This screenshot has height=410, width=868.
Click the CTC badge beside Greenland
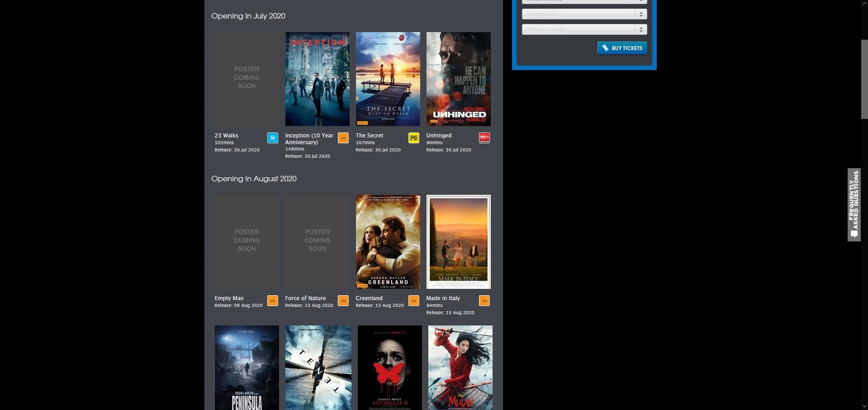point(413,301)
